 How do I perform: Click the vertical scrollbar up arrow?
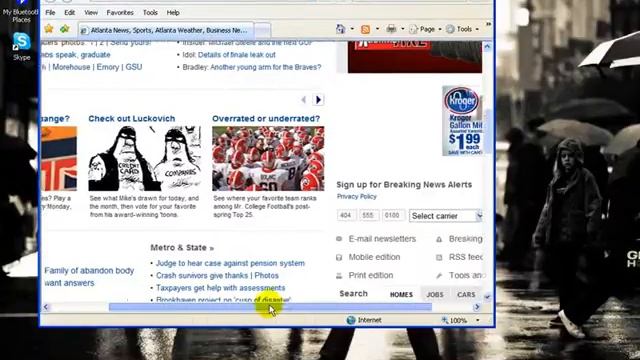pyautogui.click(x=487, y=47)
